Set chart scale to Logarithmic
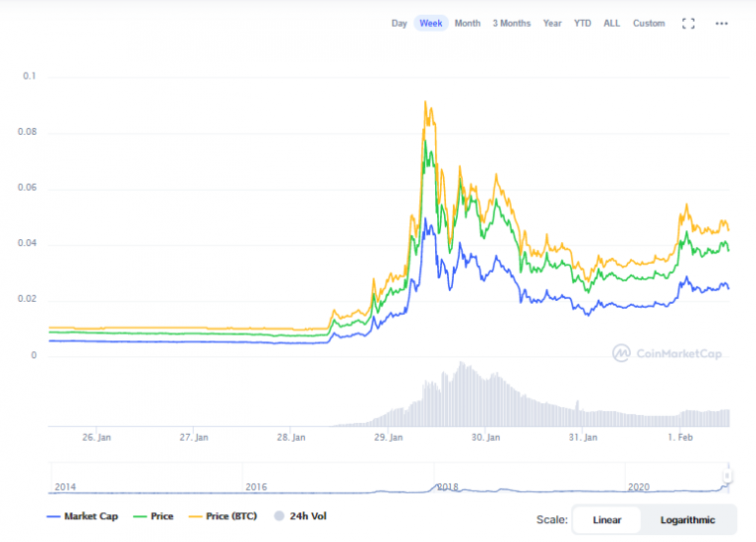Viewport: 756px width, 542px height. tap(687, 519)
